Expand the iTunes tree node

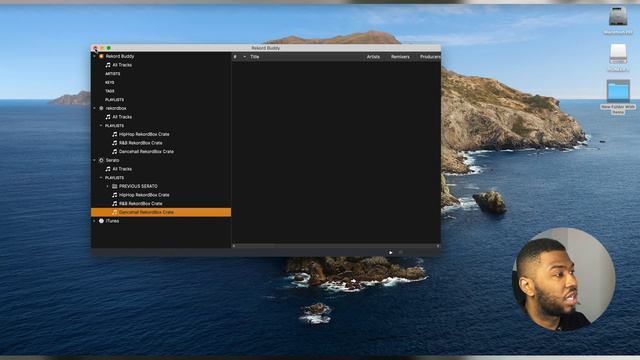(94, 221)
